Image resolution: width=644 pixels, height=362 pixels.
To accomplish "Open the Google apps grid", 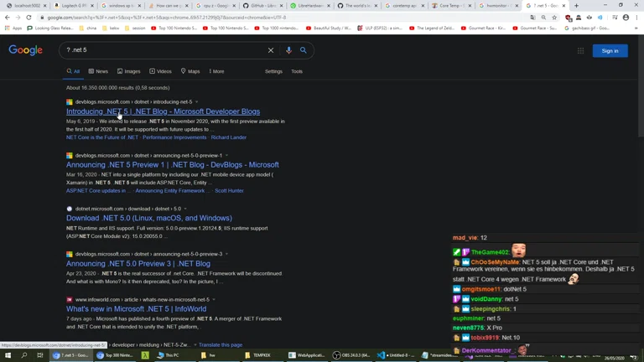I will pos(580,51).
